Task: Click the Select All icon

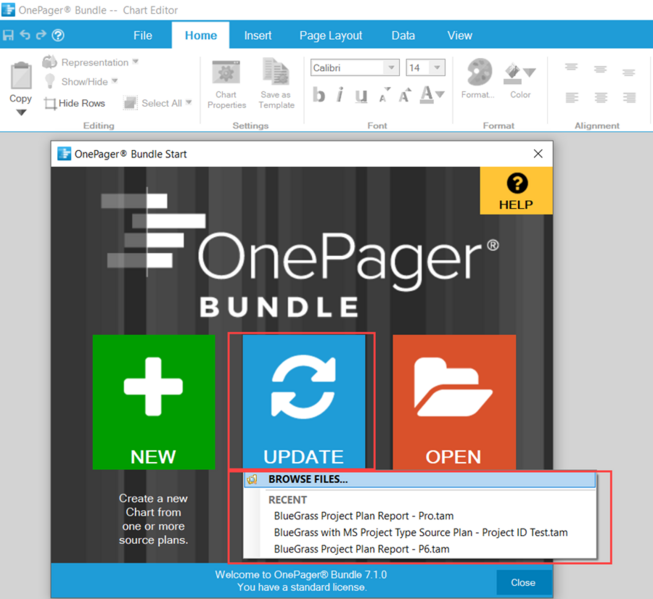Action: pyautogui.click(x=130, y=102)
